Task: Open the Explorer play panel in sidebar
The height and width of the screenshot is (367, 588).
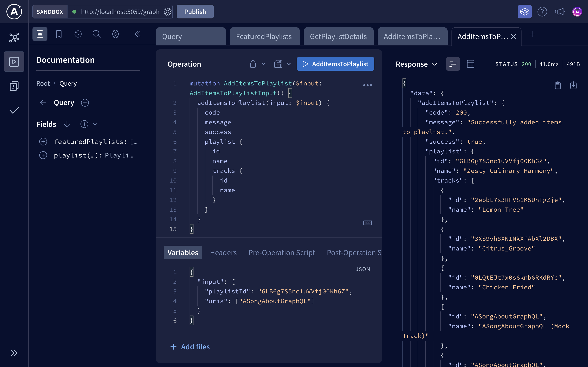Action: point(14,61)
